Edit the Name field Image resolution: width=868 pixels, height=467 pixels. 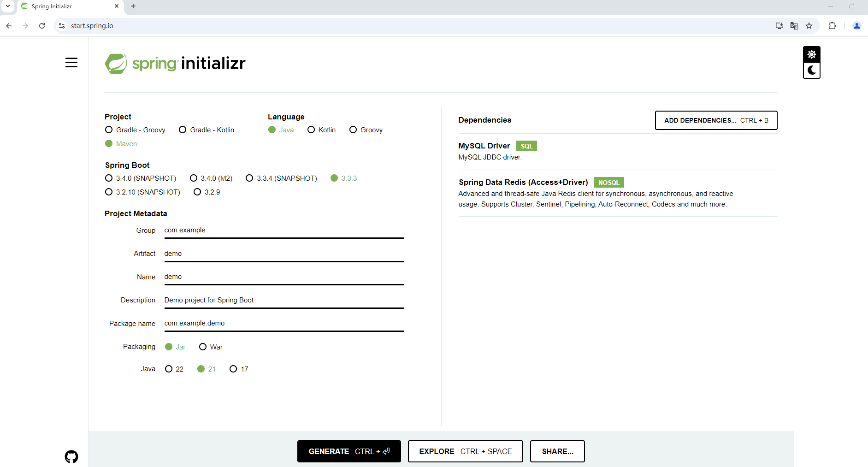(x=284, y=277)
